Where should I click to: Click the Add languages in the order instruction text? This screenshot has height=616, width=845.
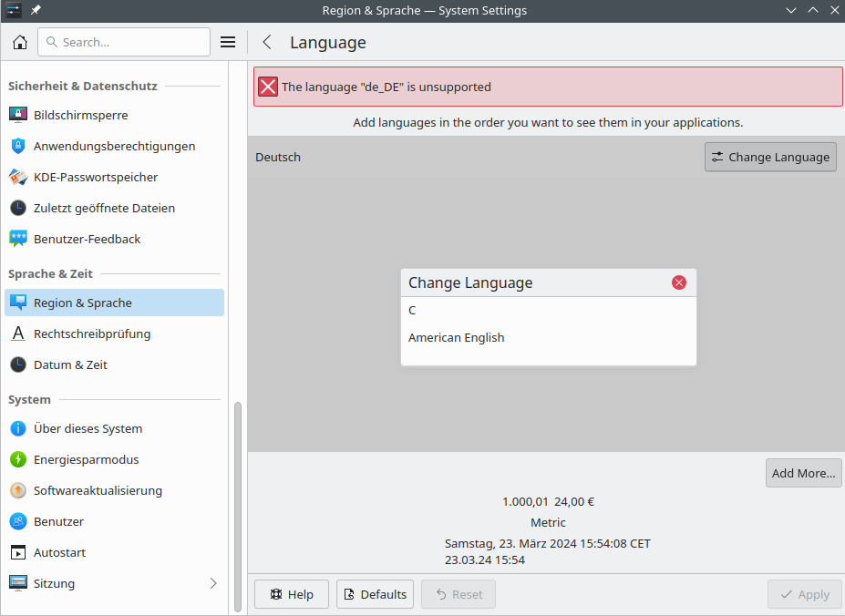pos(548,123)
